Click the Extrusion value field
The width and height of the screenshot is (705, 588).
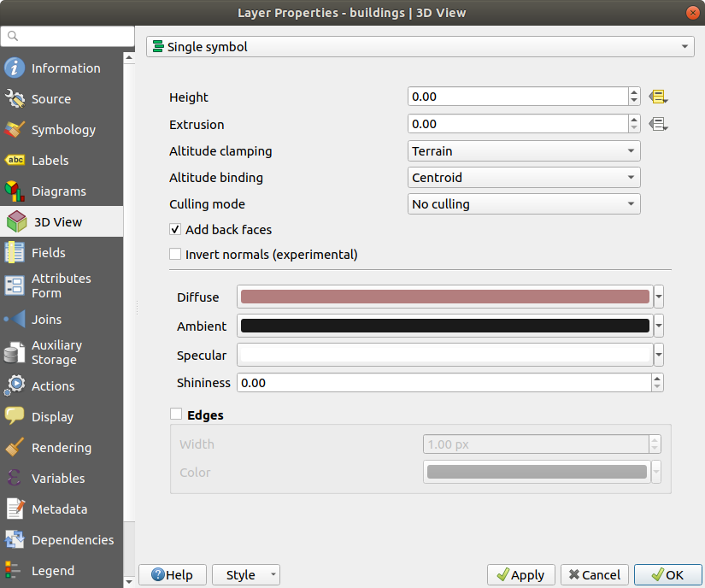pos(518,124)
